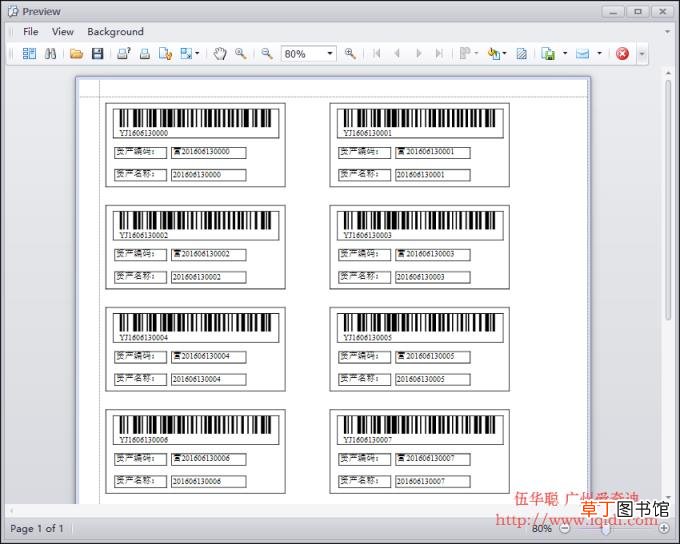Screen dimensions: 680x544
Task: Click barcode label YJ1606130005
Action: click(x=367, y=338)
